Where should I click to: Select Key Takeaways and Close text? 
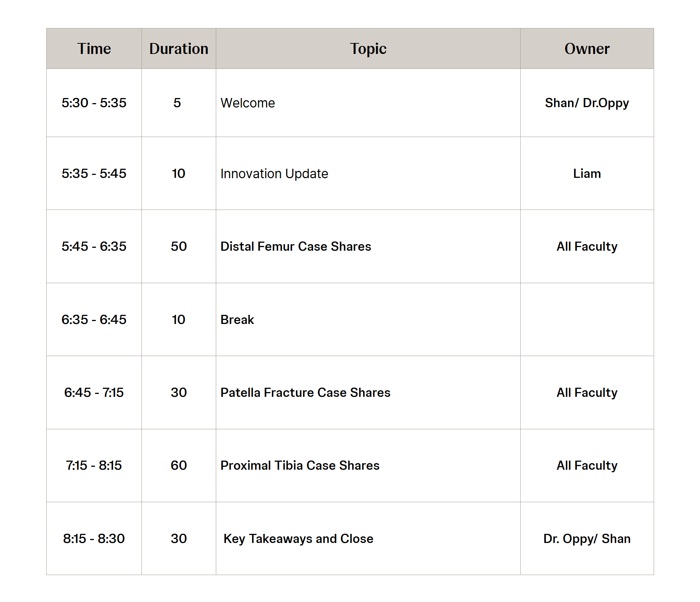298,539
